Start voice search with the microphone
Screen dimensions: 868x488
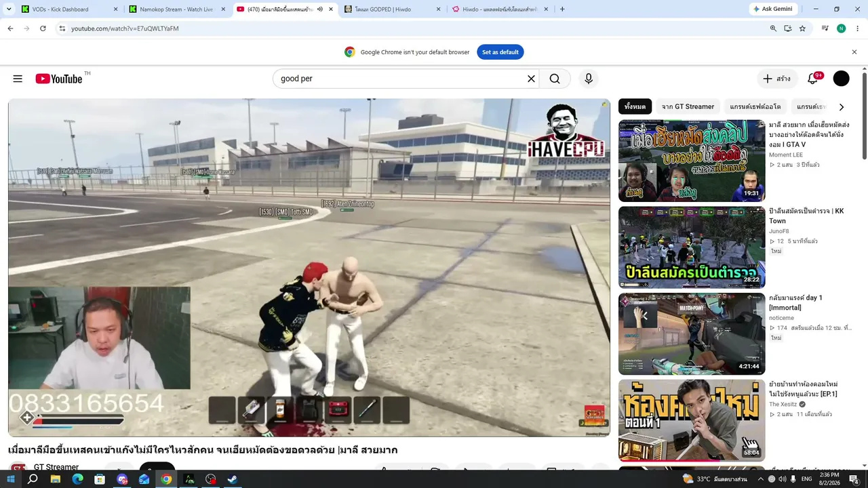(589, 79)
